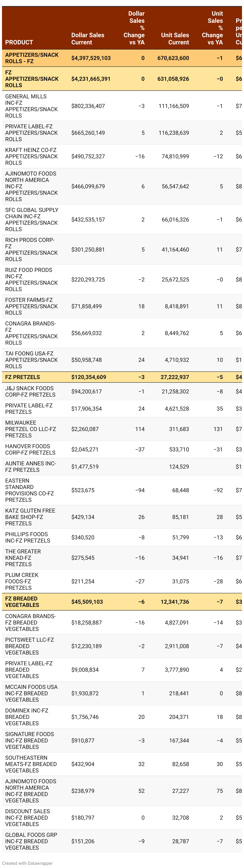Click Global Foods Grp Inc product name
This screenshot has width=244, height=868.
click(x=31, y=841)
